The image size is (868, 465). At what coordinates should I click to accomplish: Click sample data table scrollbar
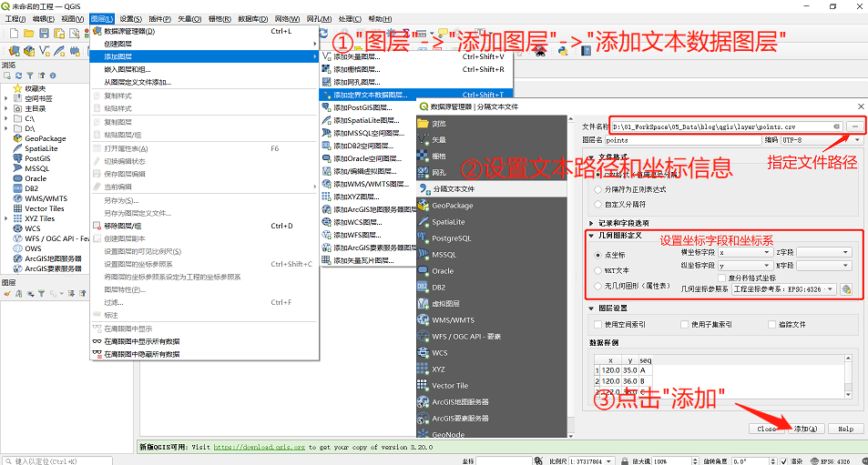848,376
